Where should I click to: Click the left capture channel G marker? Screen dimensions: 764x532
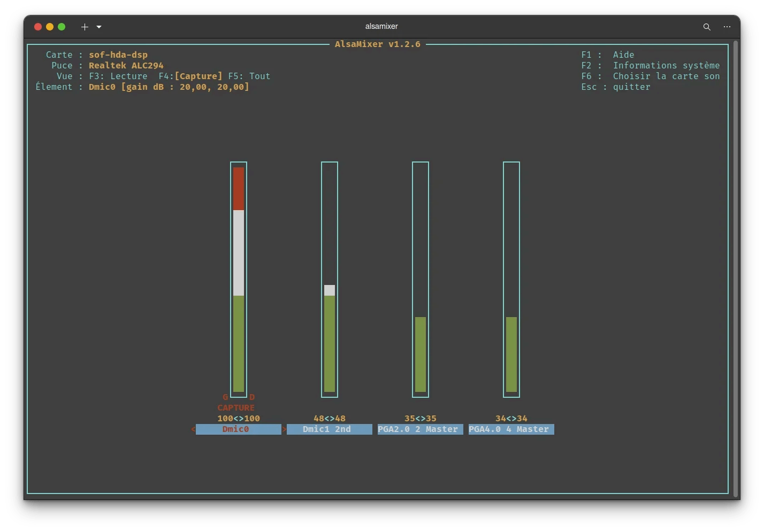pos(225,397)
